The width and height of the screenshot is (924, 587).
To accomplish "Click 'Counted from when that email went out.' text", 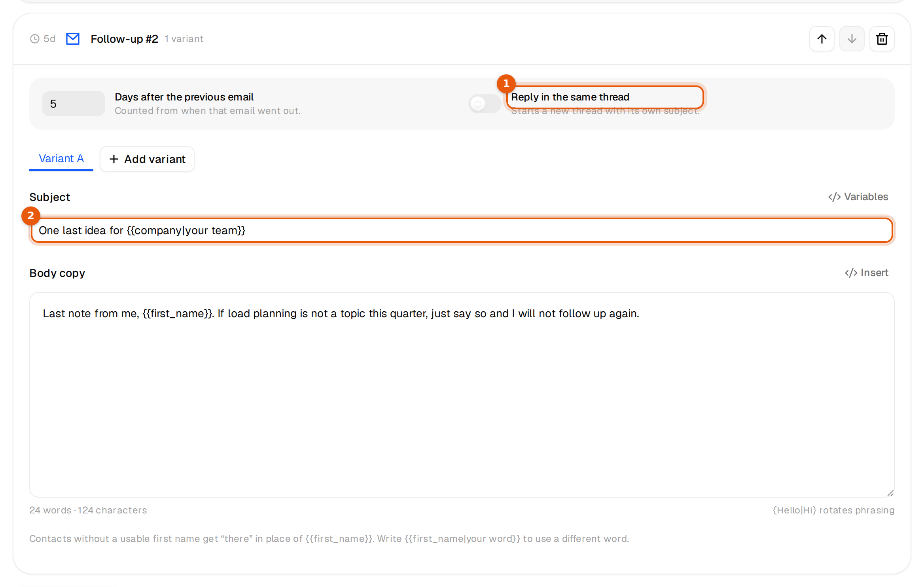I will (x=208, y=111).
